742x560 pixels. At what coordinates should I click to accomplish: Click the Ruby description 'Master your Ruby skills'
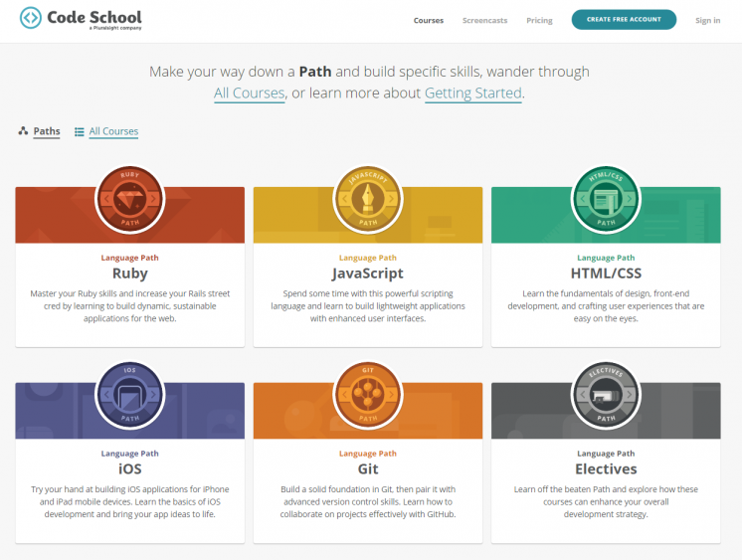[x=130, y=305]
